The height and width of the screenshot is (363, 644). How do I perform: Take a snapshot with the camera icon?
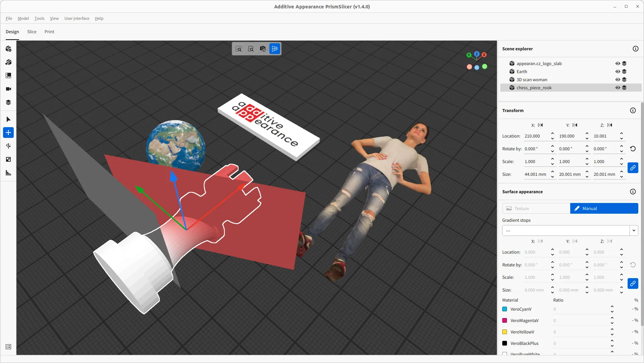click(x=263, y=49)
